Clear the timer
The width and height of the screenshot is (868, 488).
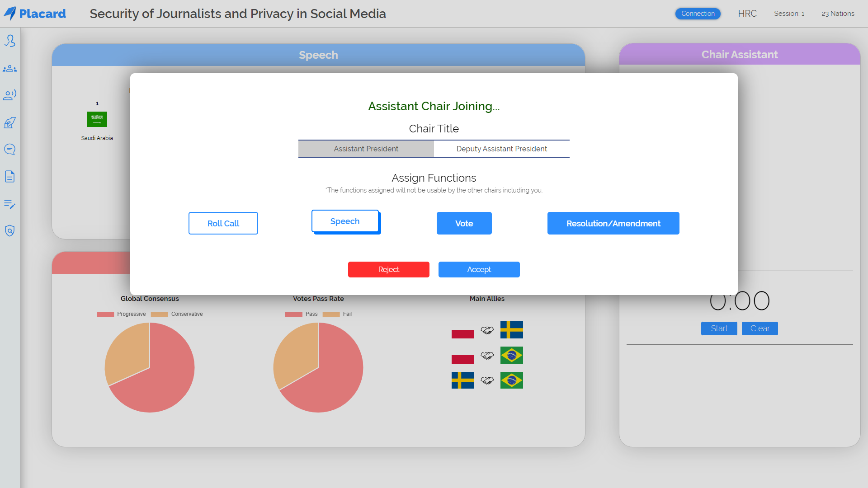click(x=759, y=328)
